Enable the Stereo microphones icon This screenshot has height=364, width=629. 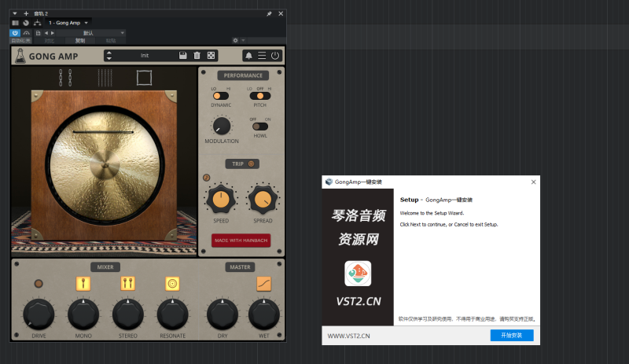pyautogui.click(x=127, y=283)
